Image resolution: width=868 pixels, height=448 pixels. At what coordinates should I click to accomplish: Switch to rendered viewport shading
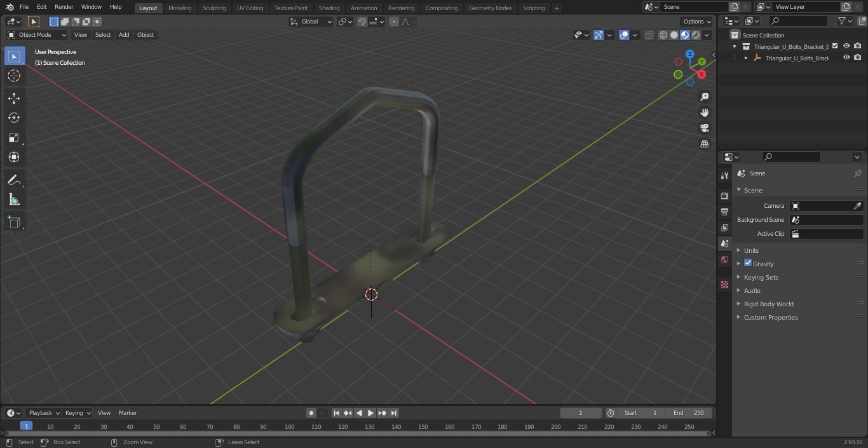point(696,35)
